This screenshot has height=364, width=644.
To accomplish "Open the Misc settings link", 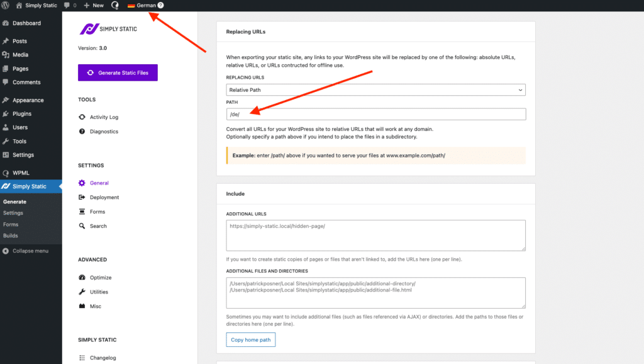I will 96,307.
